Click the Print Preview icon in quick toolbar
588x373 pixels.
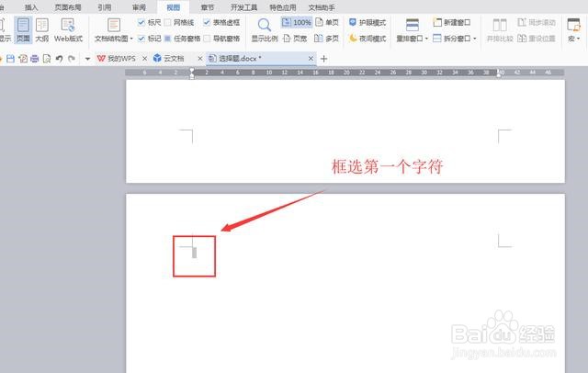pyautogui.click(x=47, y=59)
